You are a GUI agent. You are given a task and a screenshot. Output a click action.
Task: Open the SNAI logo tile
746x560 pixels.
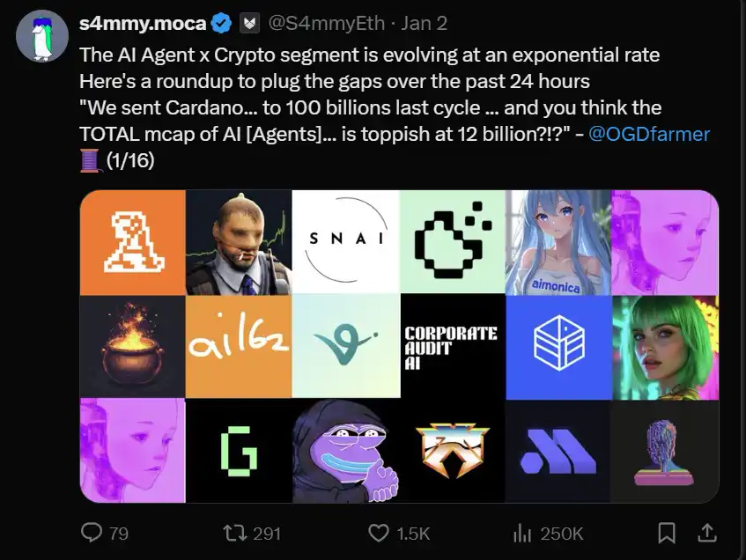click(345, 242)
